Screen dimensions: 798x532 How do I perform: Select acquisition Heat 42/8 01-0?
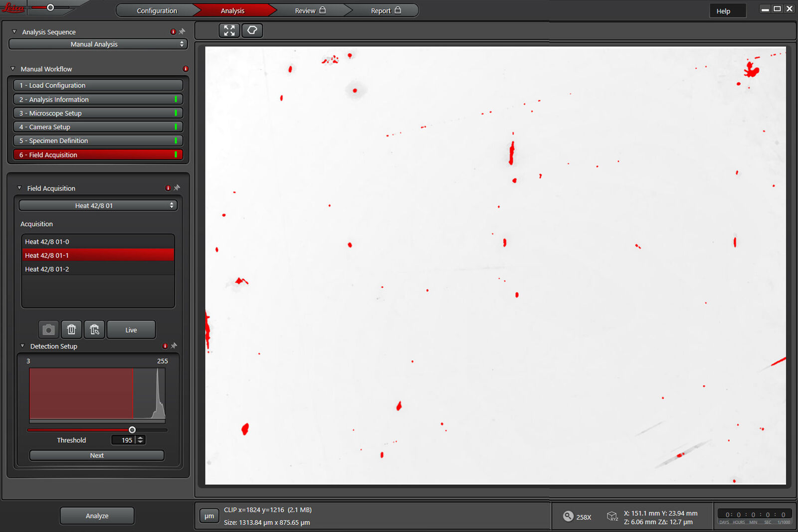[98, 241]
